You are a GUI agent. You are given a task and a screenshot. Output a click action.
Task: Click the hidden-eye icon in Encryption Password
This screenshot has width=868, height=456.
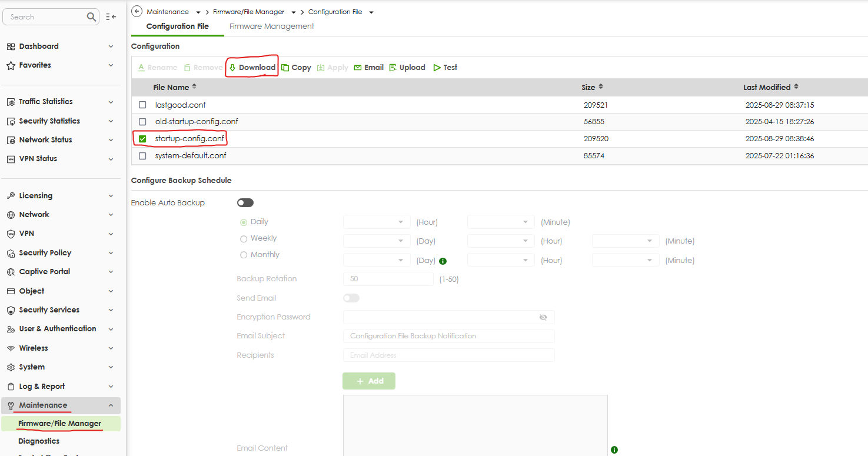pyautogui.click(x=543, y=317)
